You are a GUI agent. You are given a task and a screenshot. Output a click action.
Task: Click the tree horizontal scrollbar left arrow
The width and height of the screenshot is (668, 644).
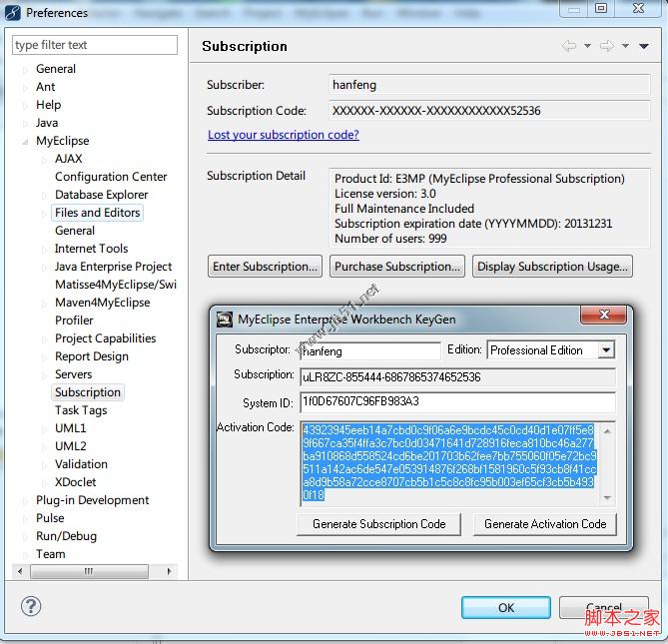coord(20,571)
